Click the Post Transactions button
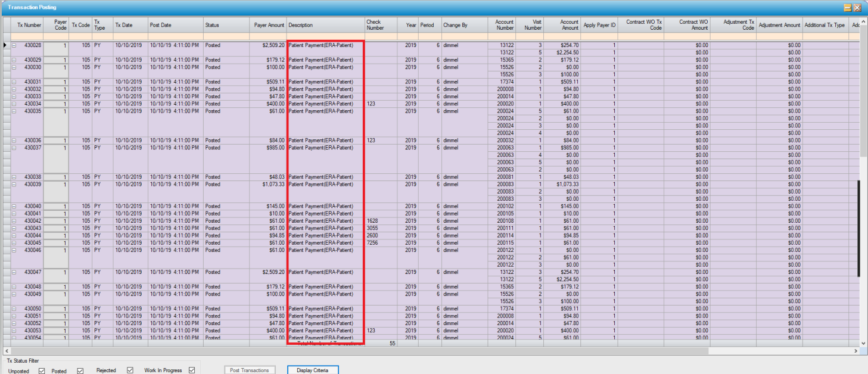Screen dimensions: 868x374 click(250, 370)
